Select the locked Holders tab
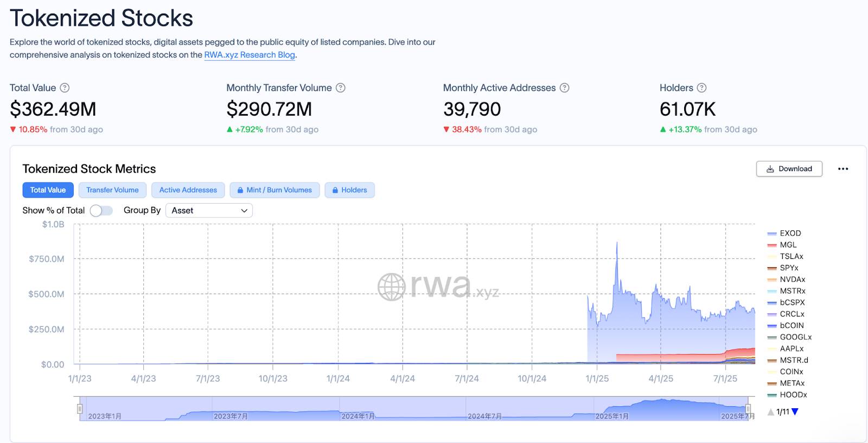 (x=349, y=190)
